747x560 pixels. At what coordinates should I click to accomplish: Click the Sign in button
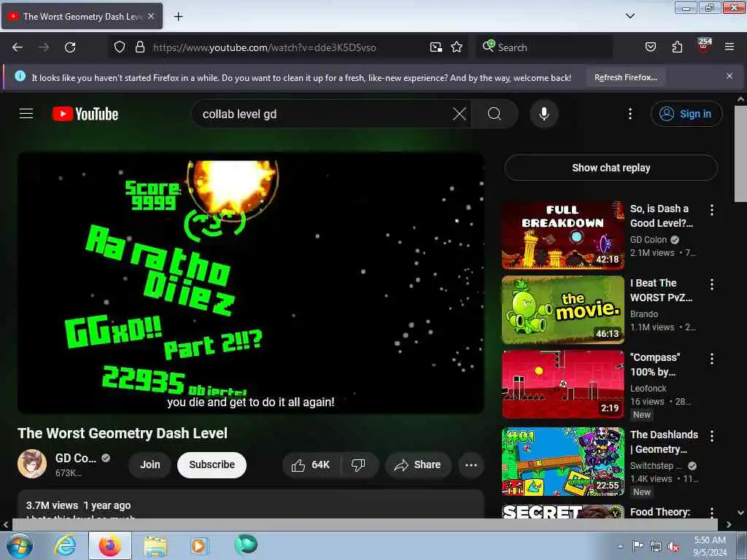pyautogui.click(x=686, y=114)
